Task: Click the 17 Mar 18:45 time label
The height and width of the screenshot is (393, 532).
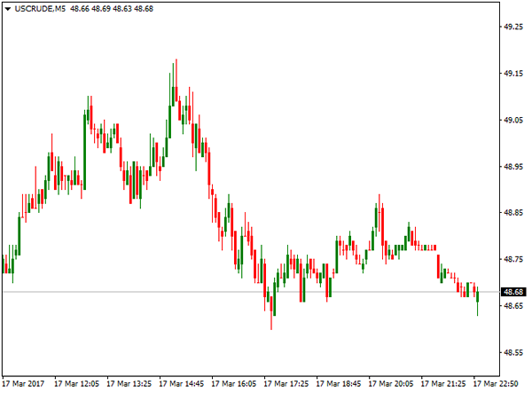Action: click(x=339, y=384)
